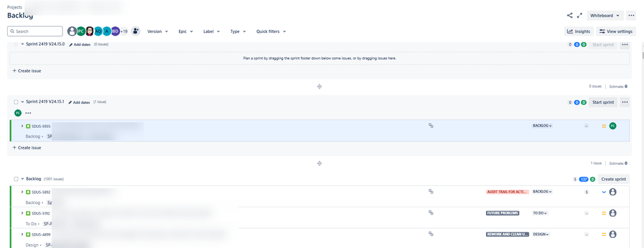The height and width of the screenshot is (248, 644).
Task: Add dates to Sprint 2419 V24.15.0
Action: [80, 45]
